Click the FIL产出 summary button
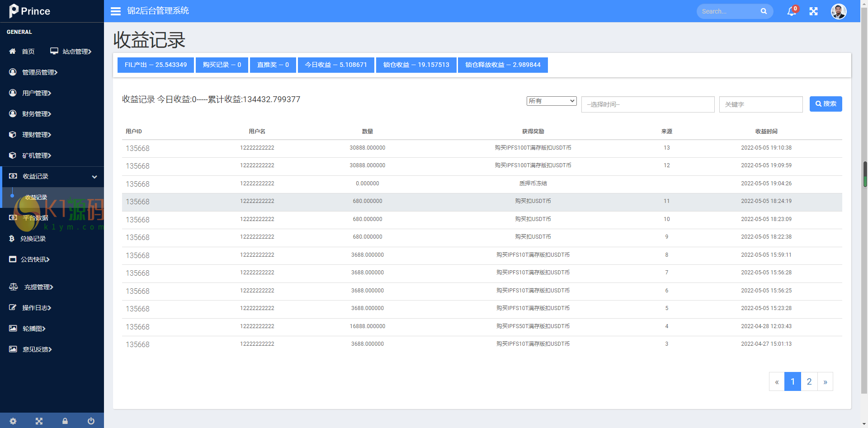The image size is (868, 428). [x=156, y=65]
